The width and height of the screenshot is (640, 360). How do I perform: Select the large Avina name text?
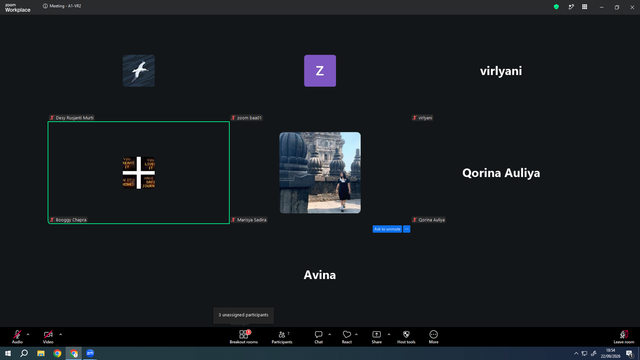tap(320, 275)
